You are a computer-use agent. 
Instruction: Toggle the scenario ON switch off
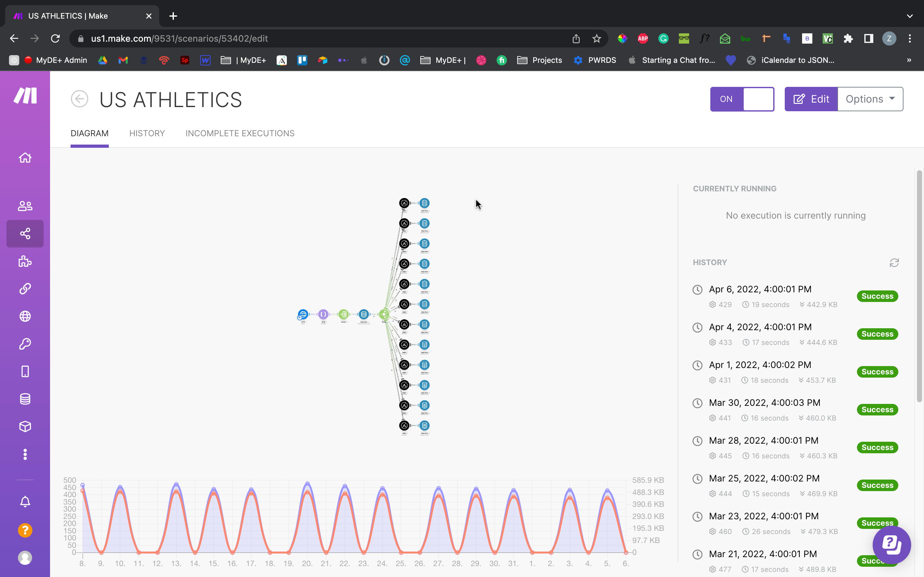742,99
